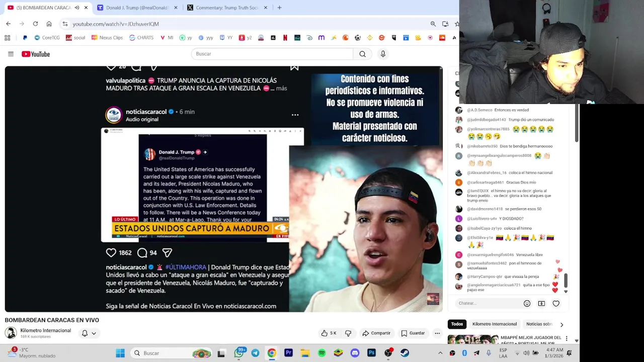This screenshot has height=362, width=644.
Task: Close the Donald J. Trump tab
Action: [176, 8]
